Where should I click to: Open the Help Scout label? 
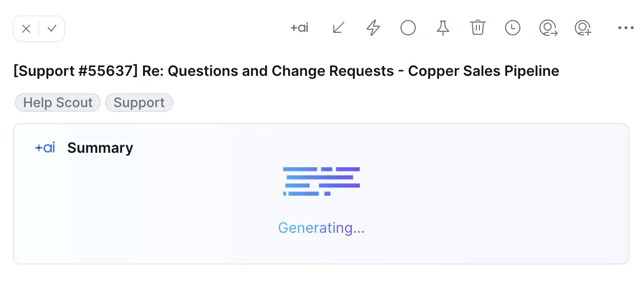(58, 103)
